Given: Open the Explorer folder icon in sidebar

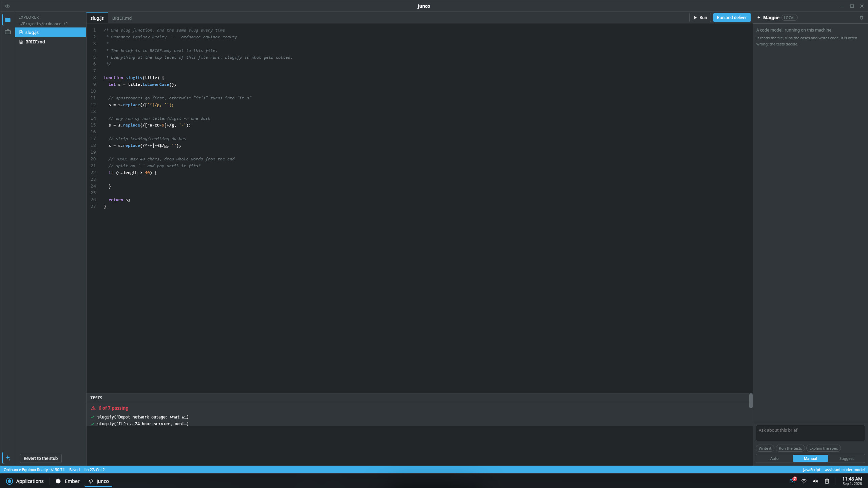Looking at the screenshot, I should [8, 20].
